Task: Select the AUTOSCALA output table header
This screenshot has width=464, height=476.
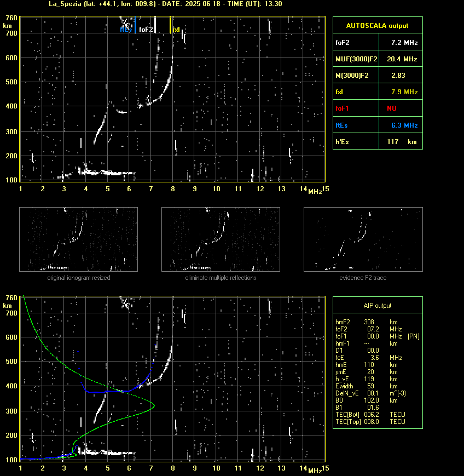Action: (377, 26)
